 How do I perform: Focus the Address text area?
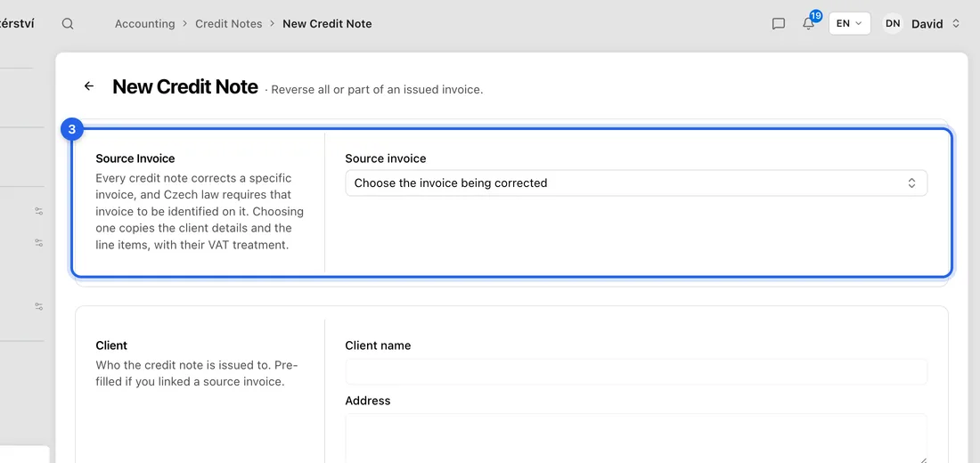[635, 438]
